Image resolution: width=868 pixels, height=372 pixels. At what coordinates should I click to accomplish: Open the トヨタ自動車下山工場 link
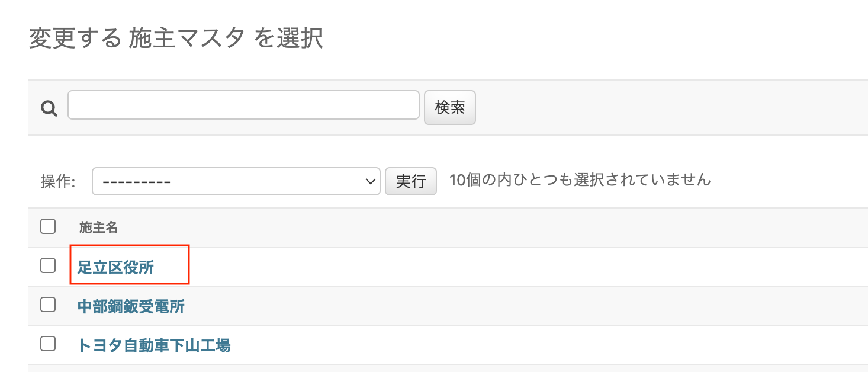coord(154,345)
